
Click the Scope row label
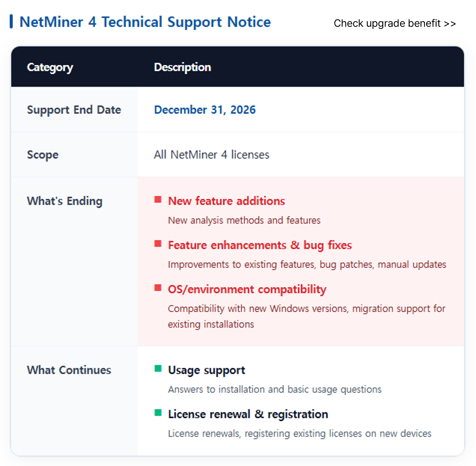click(x=43, y=155)
